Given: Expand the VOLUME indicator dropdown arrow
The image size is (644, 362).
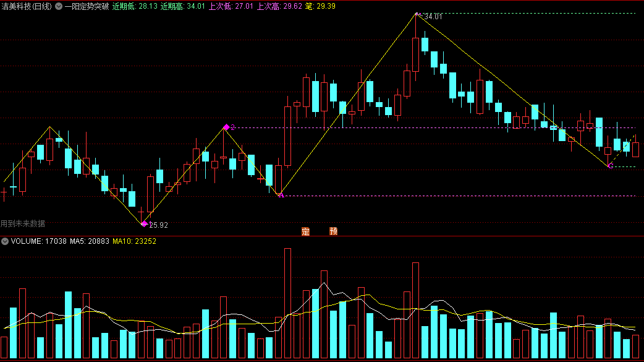Looking at the screenshot, I should [5, 241].
